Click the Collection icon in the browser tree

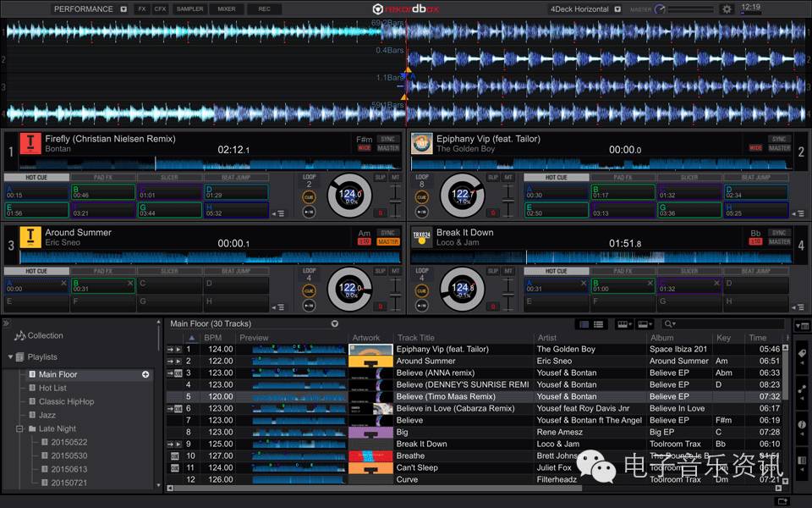click(x=19, y=335)
